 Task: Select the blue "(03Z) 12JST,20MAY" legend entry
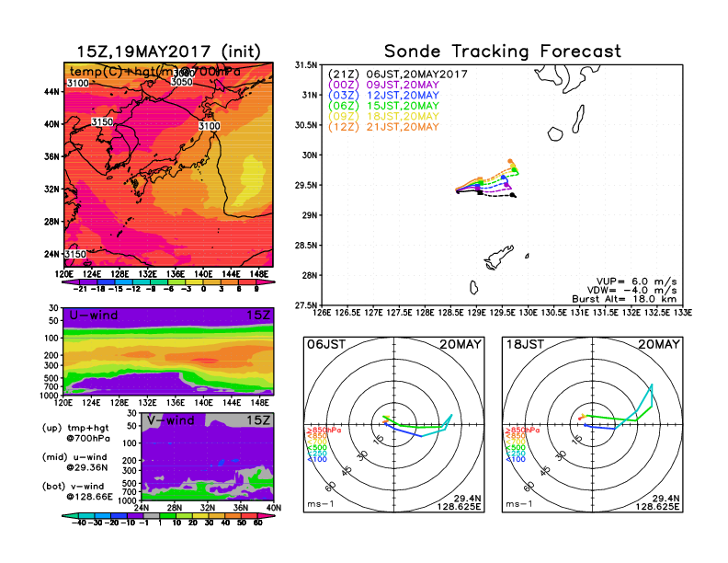point(383,96)
